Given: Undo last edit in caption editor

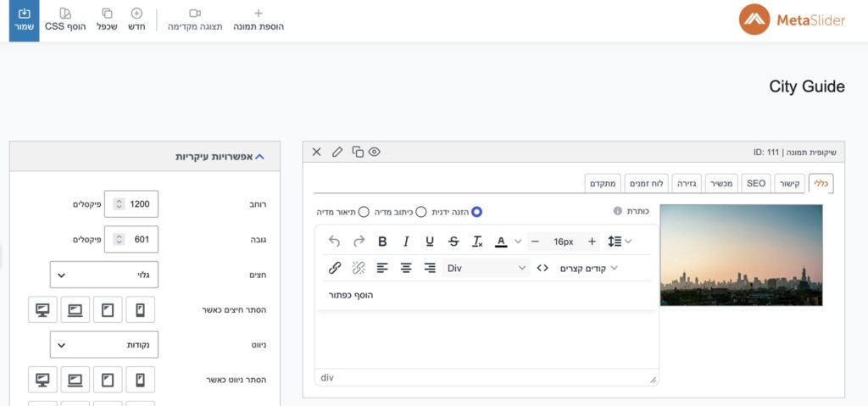Looking at the screenshot, I should coord(334,241).
